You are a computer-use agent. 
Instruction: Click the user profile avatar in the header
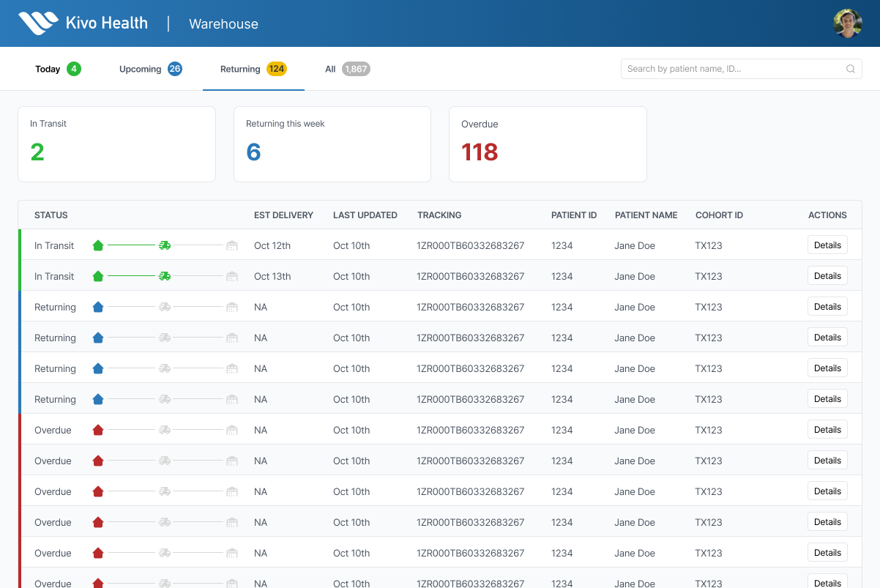click(x=847, y=23)
